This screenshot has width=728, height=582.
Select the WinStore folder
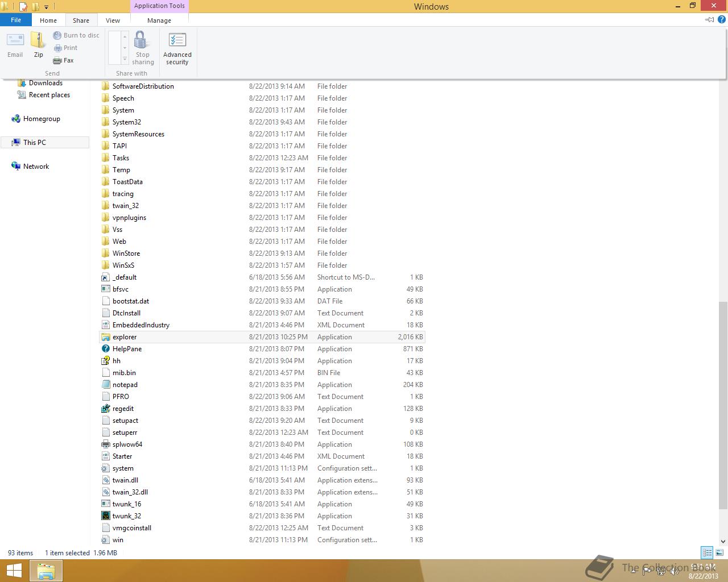[x=126, y=253]
